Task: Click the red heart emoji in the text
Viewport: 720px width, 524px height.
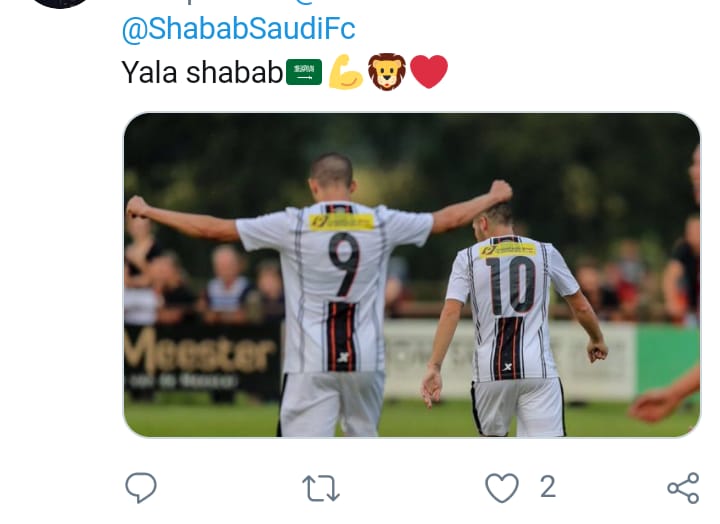Action: pos(428,72)
